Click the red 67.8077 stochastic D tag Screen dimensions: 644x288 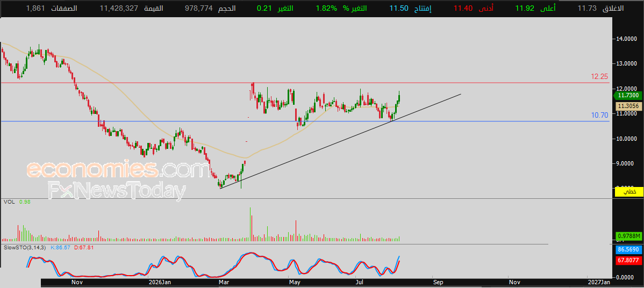click(x=629, y=260)
